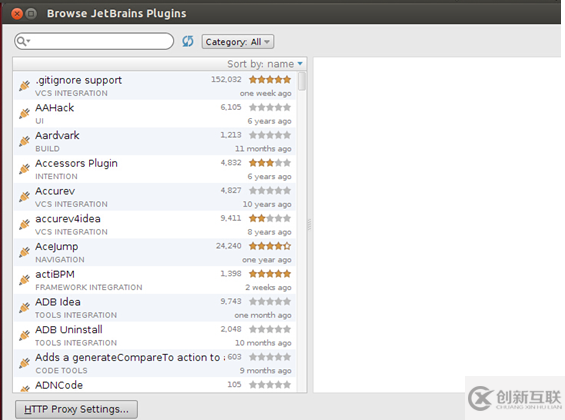Select the accurev4idea plugin row
565x420 pixels.
pos(155,225)
